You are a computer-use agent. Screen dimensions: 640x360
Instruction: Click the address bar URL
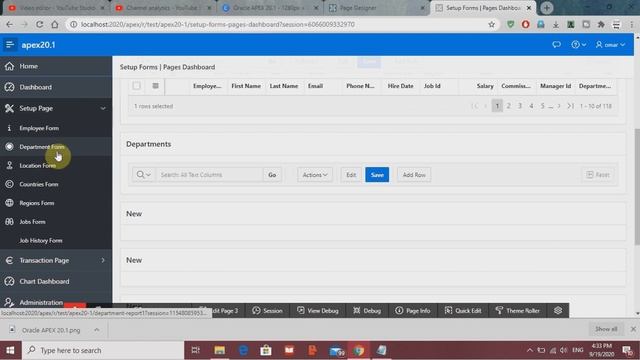(x=218, y=24)
